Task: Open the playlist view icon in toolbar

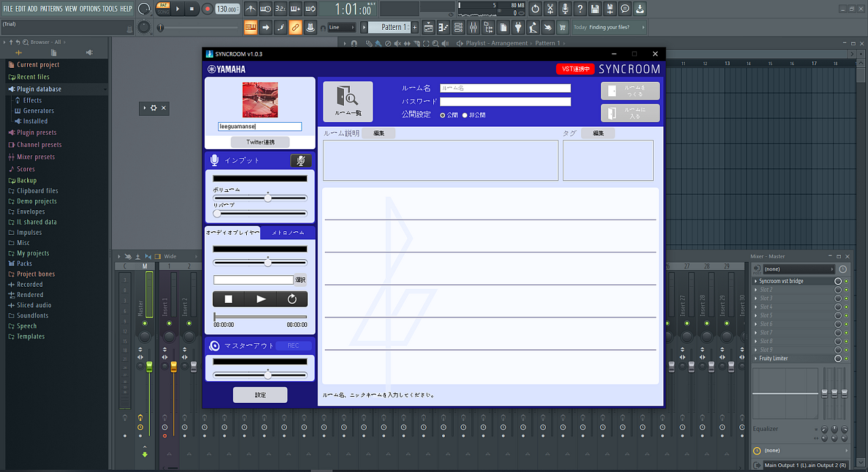Action: pyautogui.click(x=429, y=27)
